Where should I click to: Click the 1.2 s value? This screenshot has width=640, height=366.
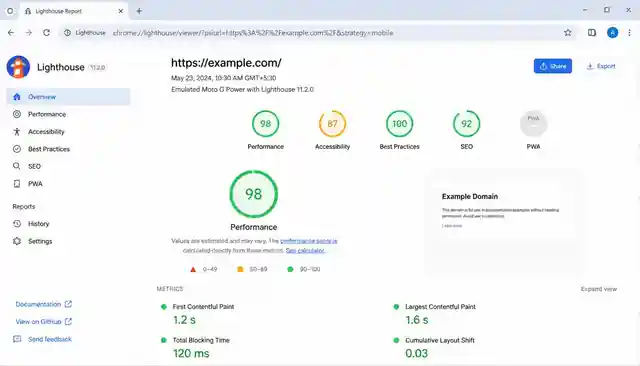[x=184, y=320]
